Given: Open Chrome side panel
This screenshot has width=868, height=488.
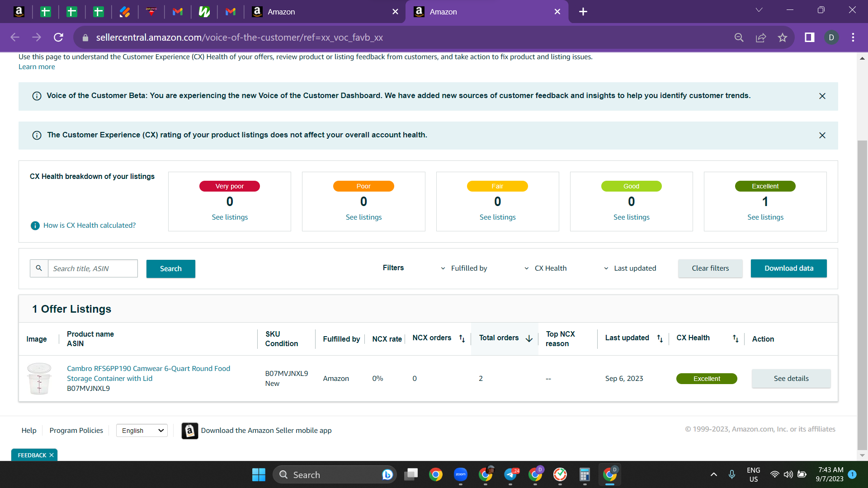Looking at the screenshot, I should [809, 38].
